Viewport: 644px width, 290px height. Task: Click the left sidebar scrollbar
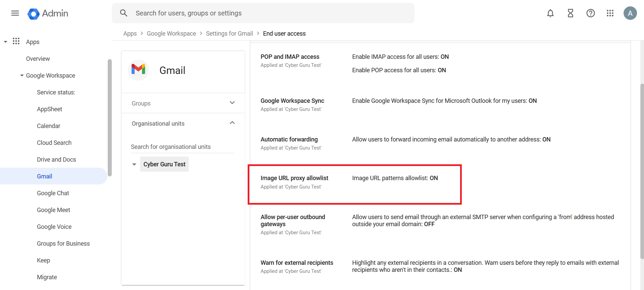110,118
